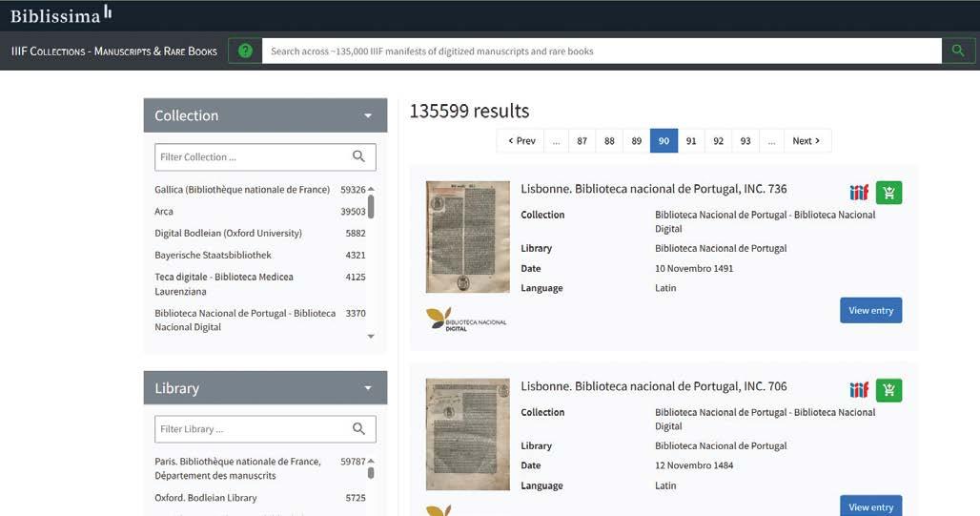Focus the main manifest search field

[x=602, y=51]
